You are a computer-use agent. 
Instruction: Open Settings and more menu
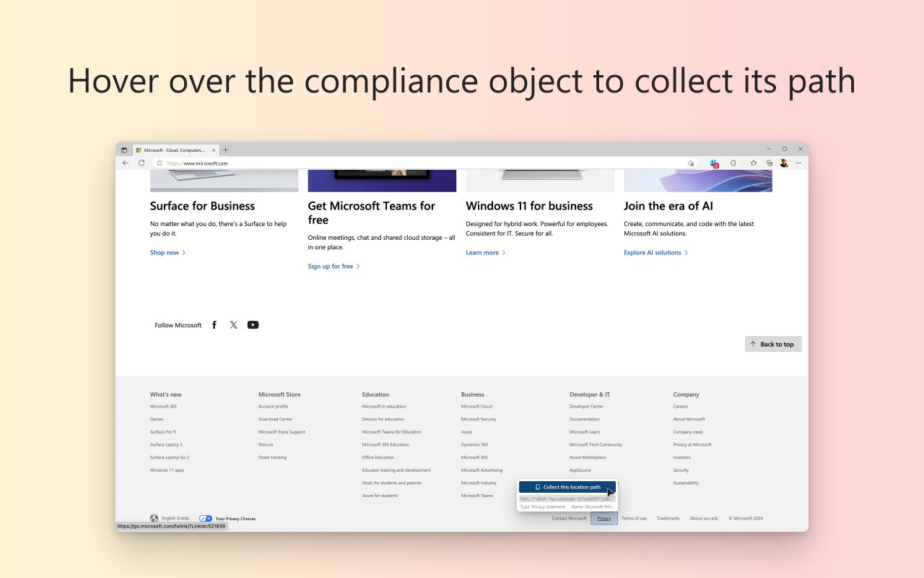tap(798, 163)
